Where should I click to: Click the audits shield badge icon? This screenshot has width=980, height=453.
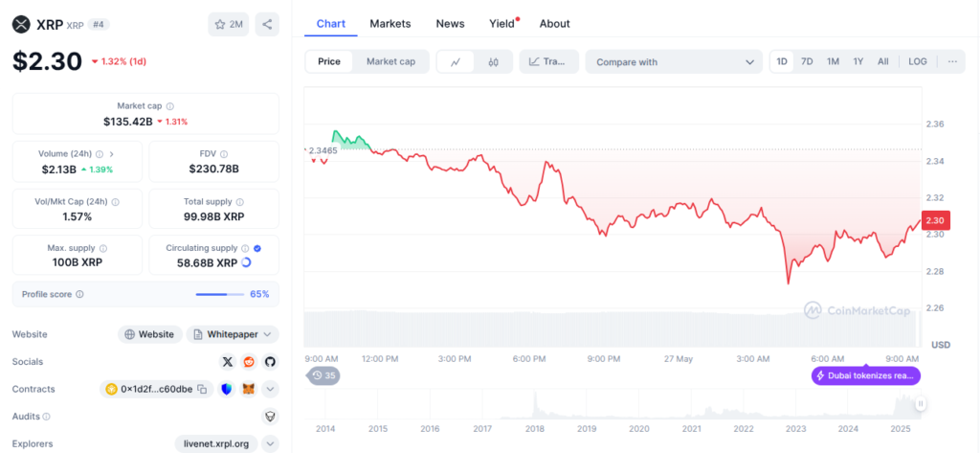click(x=270, y=417)
